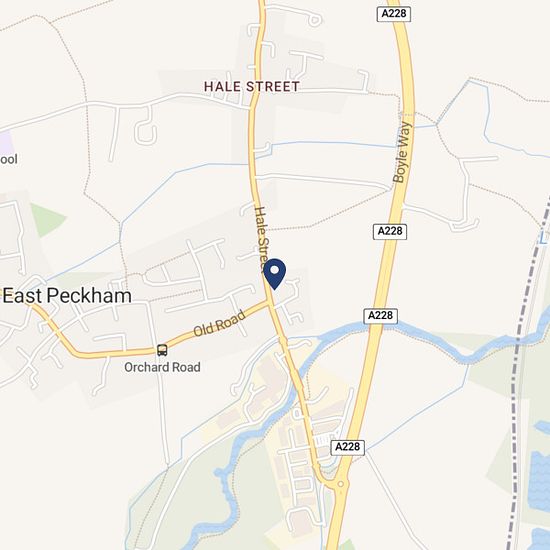Click the Old Road and Hale Street junction
550x550 pixels.
coord(269,302)
